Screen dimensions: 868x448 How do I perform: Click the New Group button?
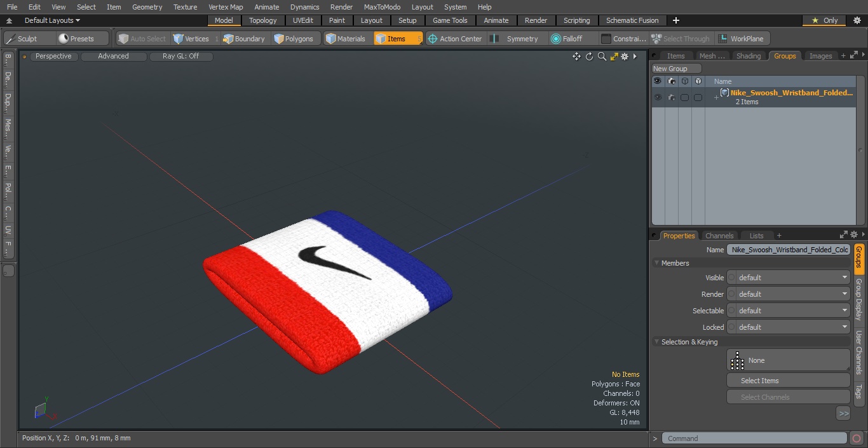[x=676, y=69]
